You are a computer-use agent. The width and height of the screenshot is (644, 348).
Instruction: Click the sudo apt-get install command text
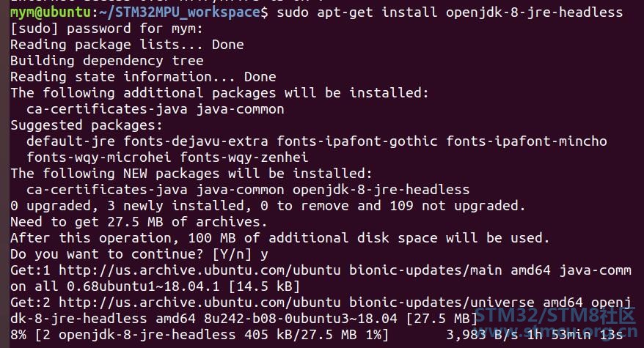[450, 12]
